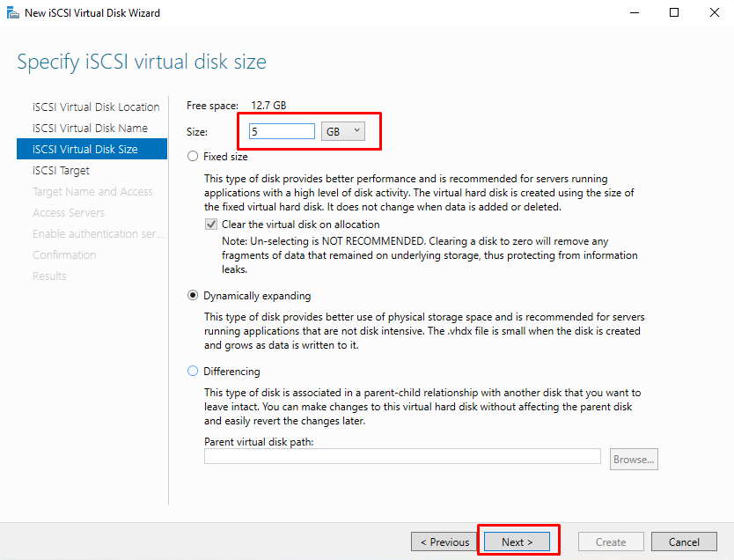Open the GB size unit dropdown

[343, 131]
